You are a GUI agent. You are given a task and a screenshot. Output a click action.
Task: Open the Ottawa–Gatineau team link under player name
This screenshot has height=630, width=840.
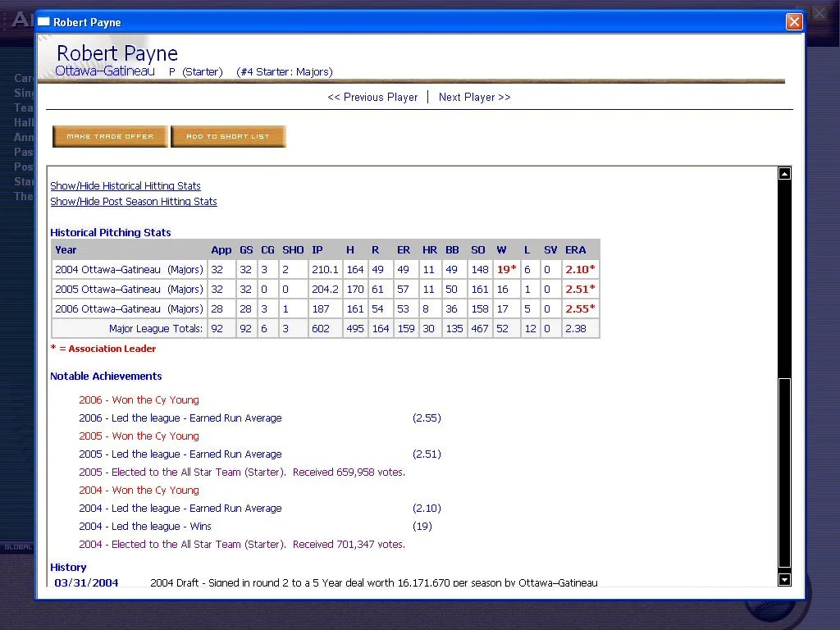105,71
